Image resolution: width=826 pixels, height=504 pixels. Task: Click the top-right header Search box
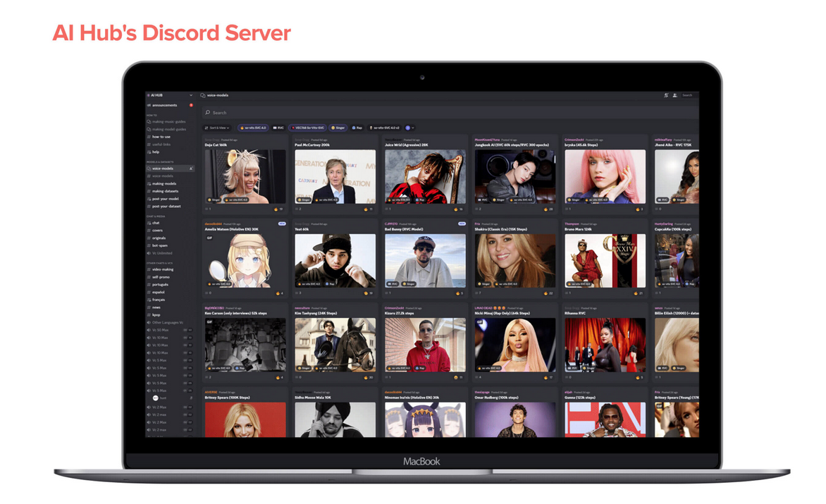(689, 95)
